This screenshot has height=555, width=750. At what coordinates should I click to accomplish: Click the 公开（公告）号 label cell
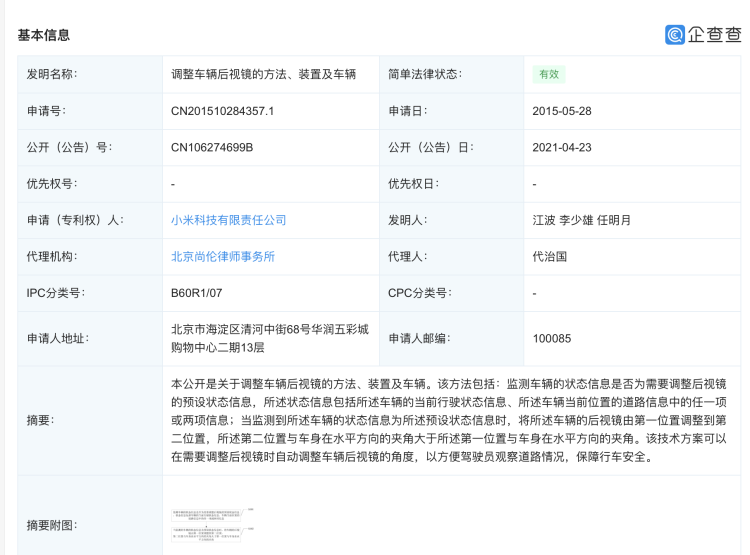pyautogui.click(x=90, y=147)
